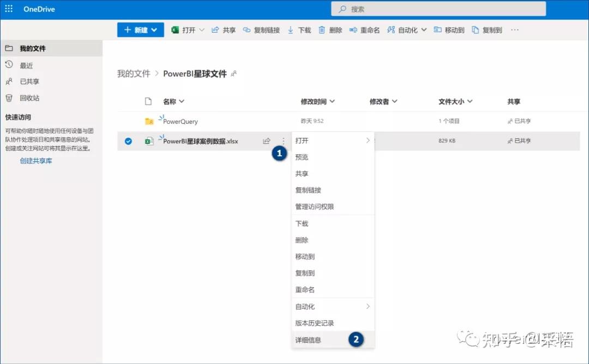This screenshot has width=589, height=364.
Task: Choose 版本历史记录 from the context menu
Action: (x=333, y=323)
